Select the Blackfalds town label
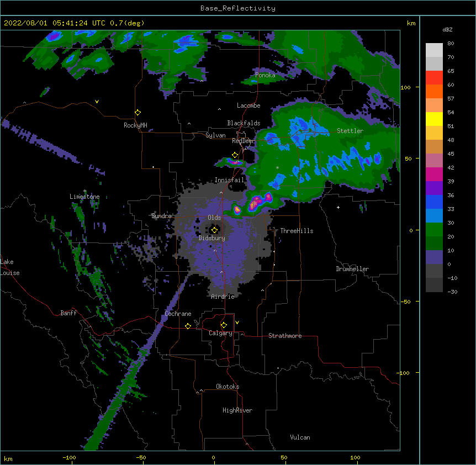476x465 pixels. click(x=244, y=123)
